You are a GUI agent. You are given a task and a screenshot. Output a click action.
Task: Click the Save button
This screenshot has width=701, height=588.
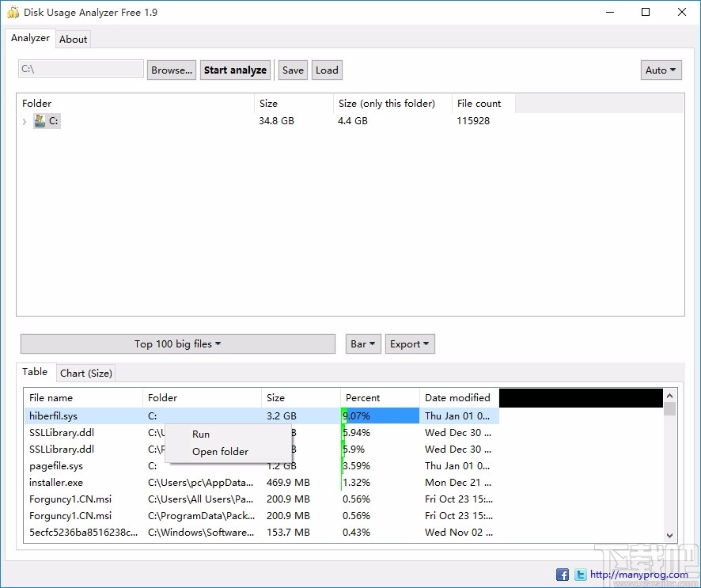(x=292, y=70)
